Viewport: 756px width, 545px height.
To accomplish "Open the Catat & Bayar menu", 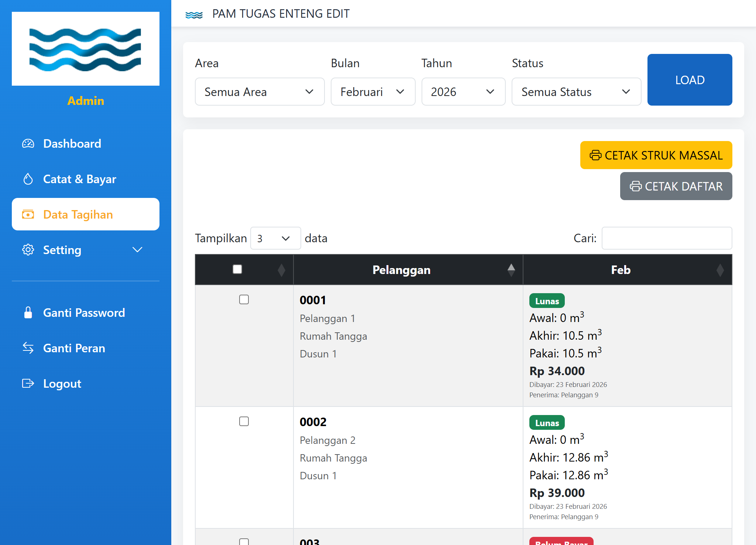I will pyautogui.click(x=80, y=179).
